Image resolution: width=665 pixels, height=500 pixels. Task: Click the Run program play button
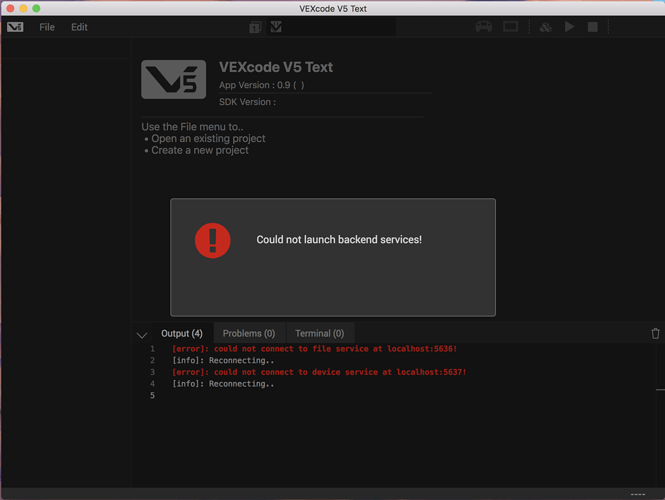click(569, 27)
